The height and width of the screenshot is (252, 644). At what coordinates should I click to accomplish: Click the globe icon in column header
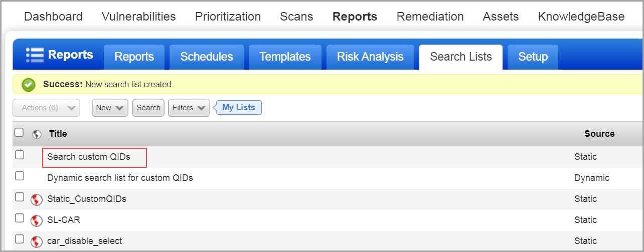(36, 134)
